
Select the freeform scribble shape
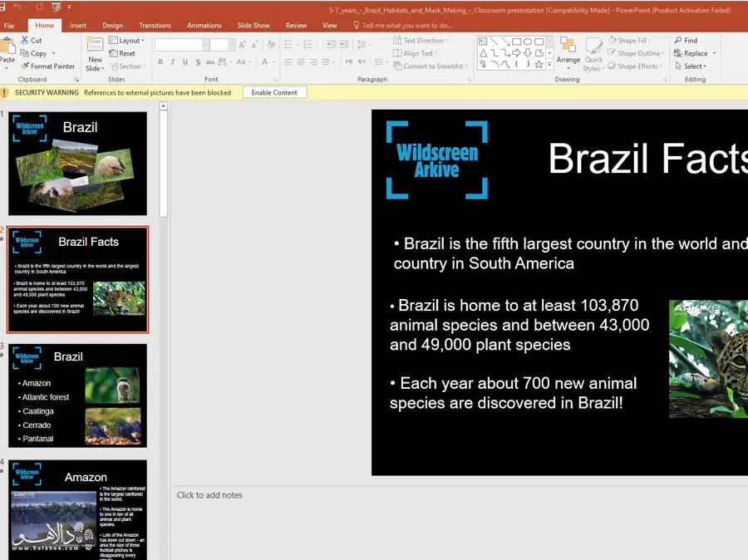pyautogui.click(x=483, y=65)
